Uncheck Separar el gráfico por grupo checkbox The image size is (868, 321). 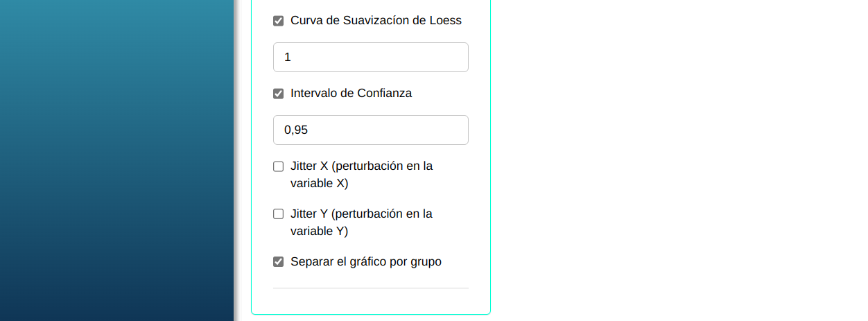click(279, 262)
